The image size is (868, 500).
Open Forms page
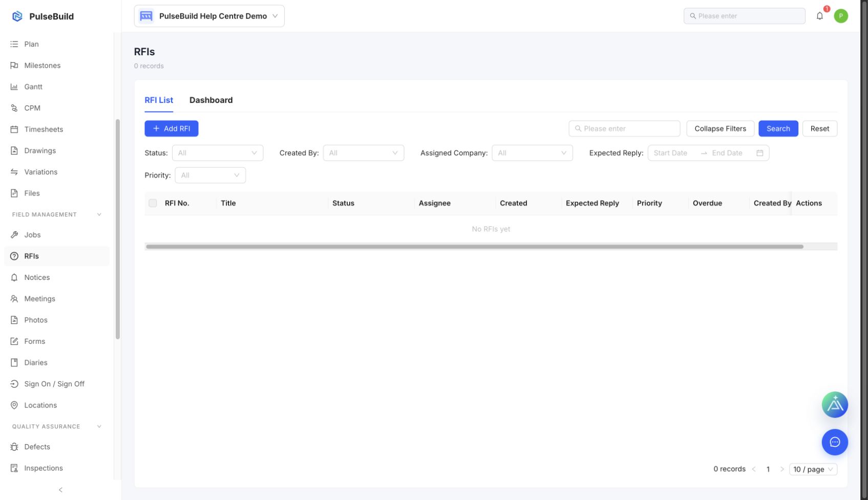[56, 341]
